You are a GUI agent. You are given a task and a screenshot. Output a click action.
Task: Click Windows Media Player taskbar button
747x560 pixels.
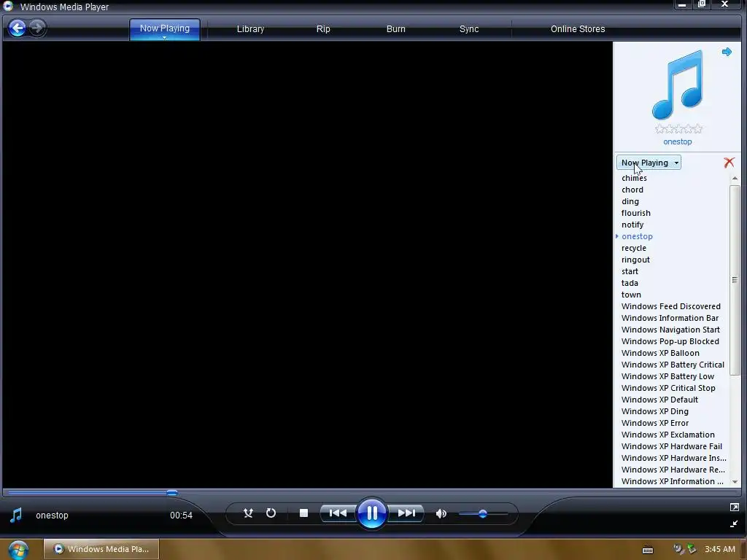pos(101,549)
